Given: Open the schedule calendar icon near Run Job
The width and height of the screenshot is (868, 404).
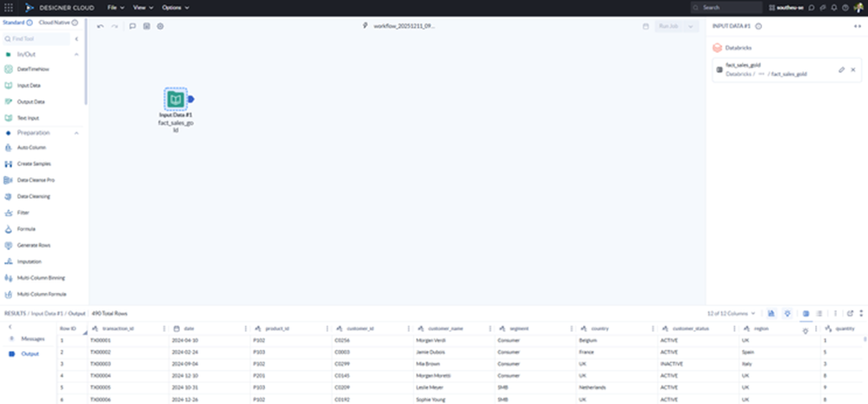Looking at the screenshot, I should pyautogui.click(x=646, y=26).
